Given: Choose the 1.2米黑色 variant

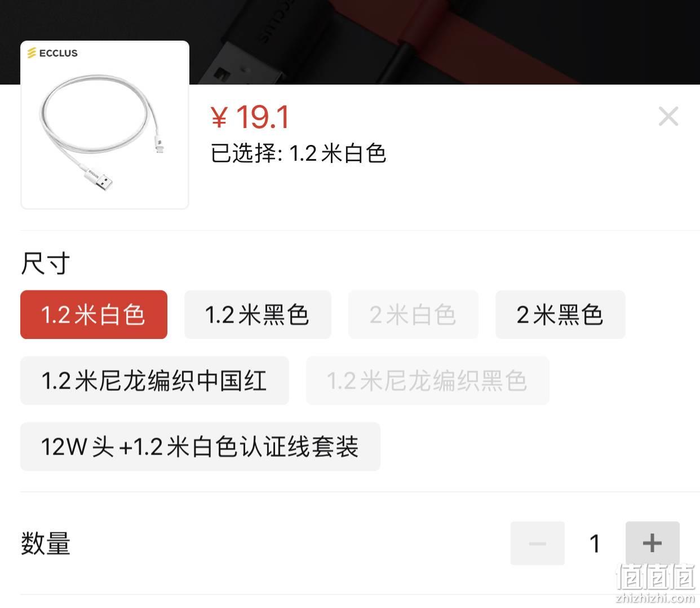Looking at the screenshot, I should tap(258, 315).
